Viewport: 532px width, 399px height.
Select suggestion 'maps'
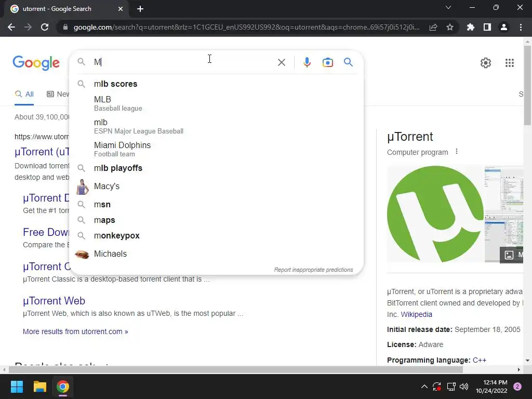(216, 220)
